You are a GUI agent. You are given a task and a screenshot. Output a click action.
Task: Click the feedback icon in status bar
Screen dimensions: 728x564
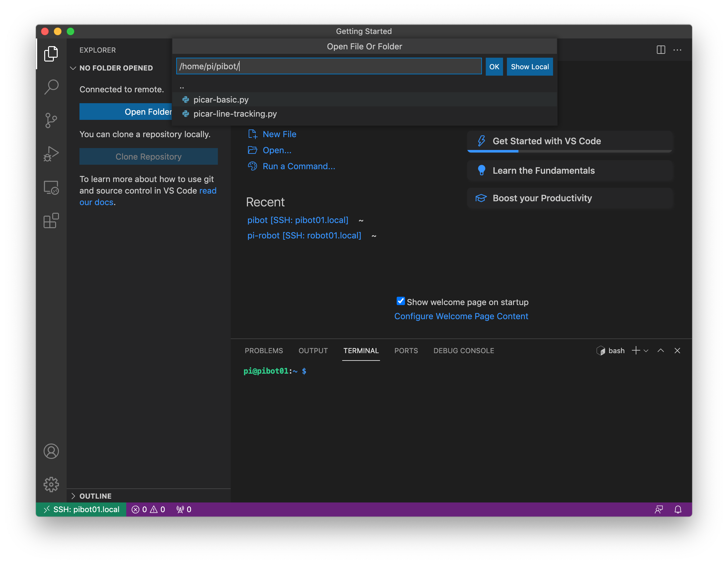[659, 509]
